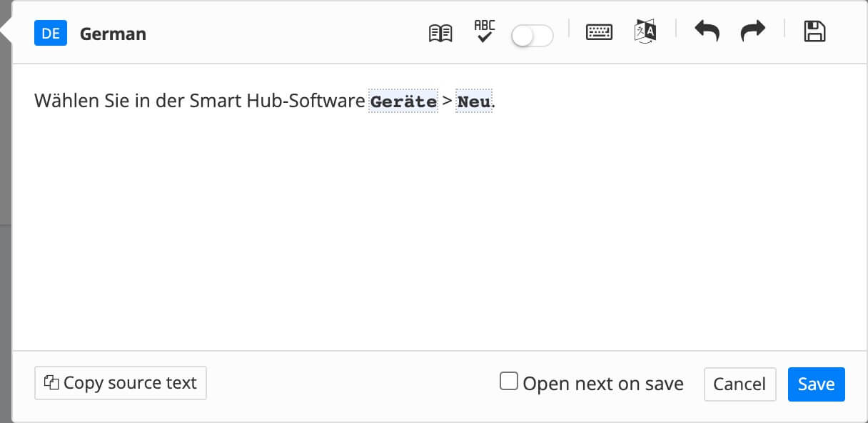Image resolution: width=868 pixels, height=423 pixels.
Task: Open the glossary book icon
Action: point(441,32)
